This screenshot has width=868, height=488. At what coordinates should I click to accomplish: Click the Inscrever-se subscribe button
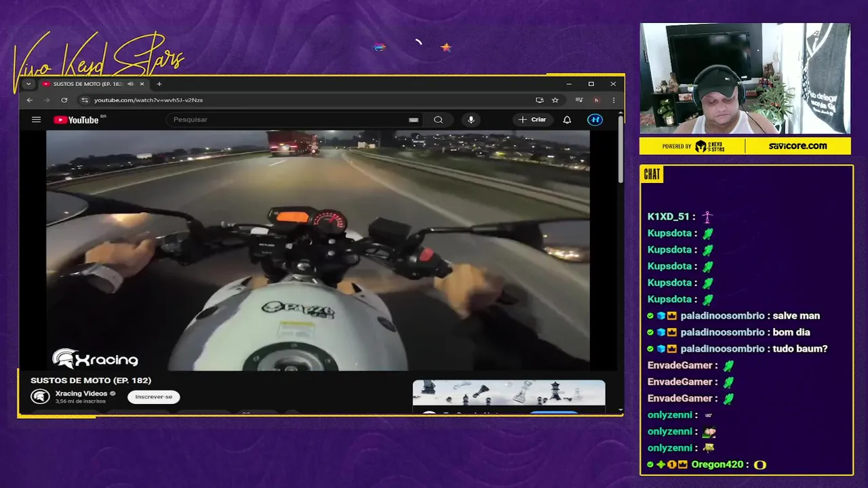coord(154,396)
